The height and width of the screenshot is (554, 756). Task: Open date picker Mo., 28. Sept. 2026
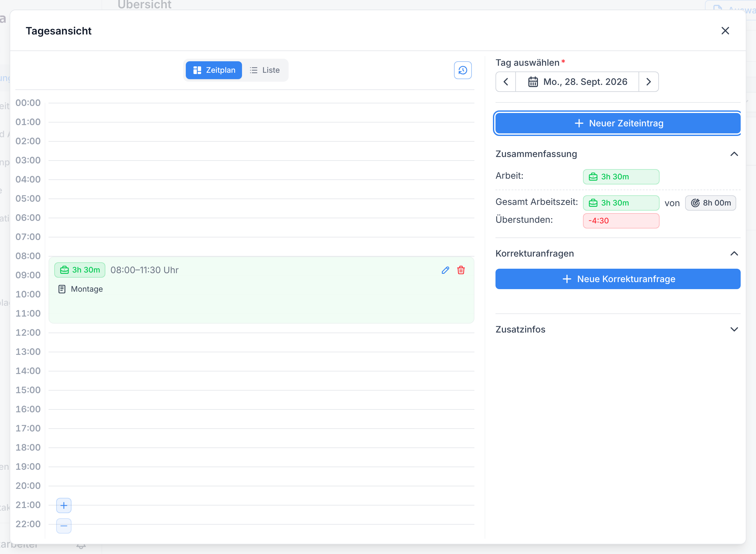pyautogui.click(x=577, y=81)
